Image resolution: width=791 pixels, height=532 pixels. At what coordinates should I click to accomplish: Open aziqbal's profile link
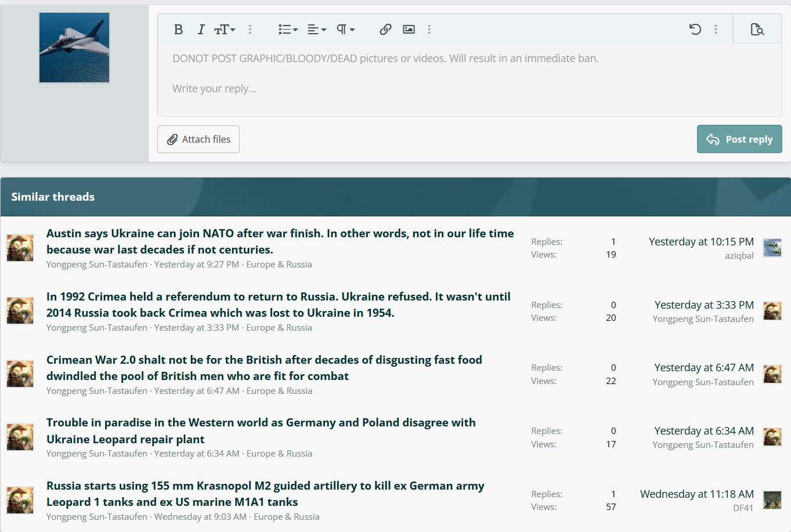point(739,256)
